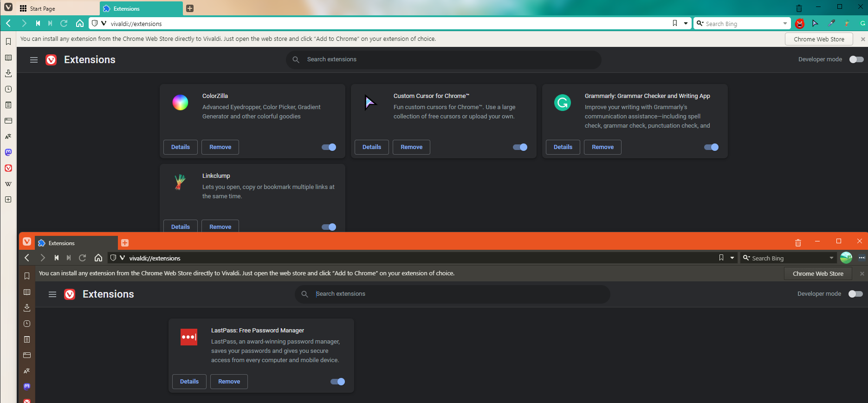This screenshot has width=868, height=403.
Task: Open History panel in front window sidebar
Action: [27, 324]
